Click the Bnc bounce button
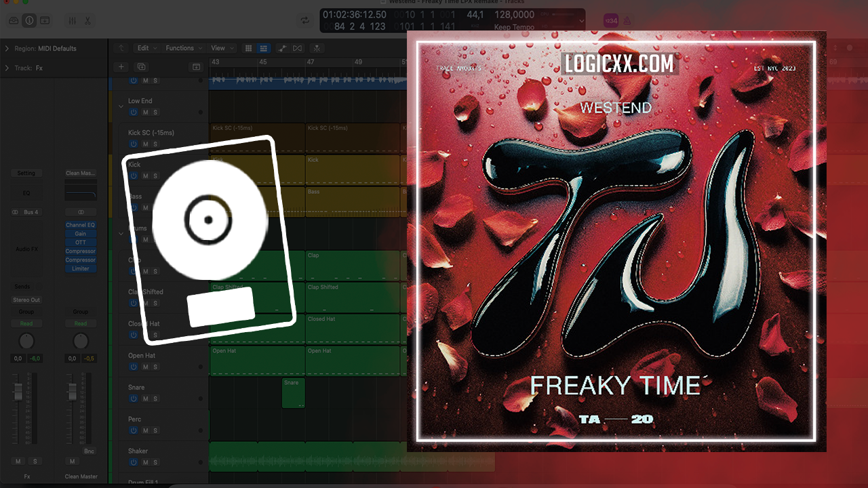This screenshot has height=488, width=868. 89,451
